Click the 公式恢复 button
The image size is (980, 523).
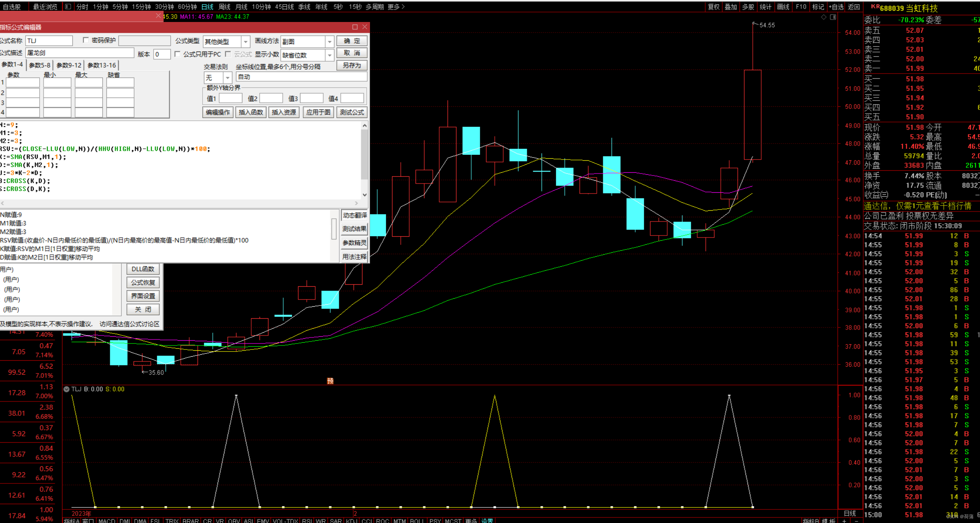(x=143, y=283)
